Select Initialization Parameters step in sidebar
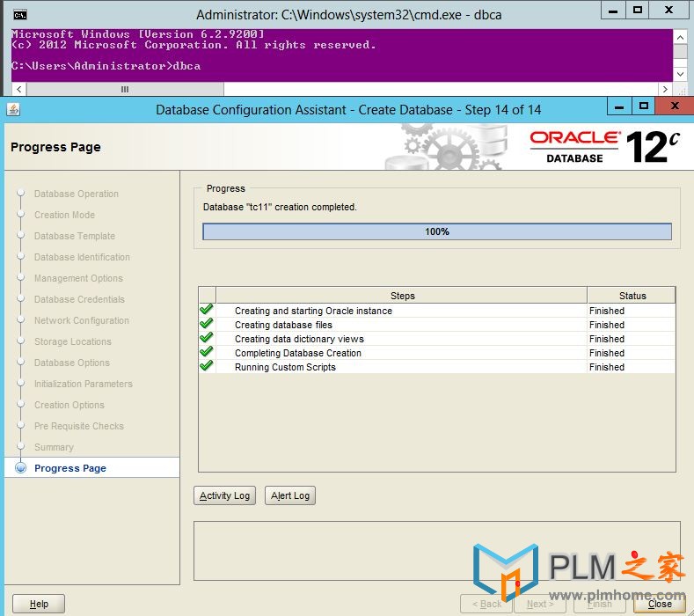The height and width of the screenshot is (616, 694). (x=84, y=384)
